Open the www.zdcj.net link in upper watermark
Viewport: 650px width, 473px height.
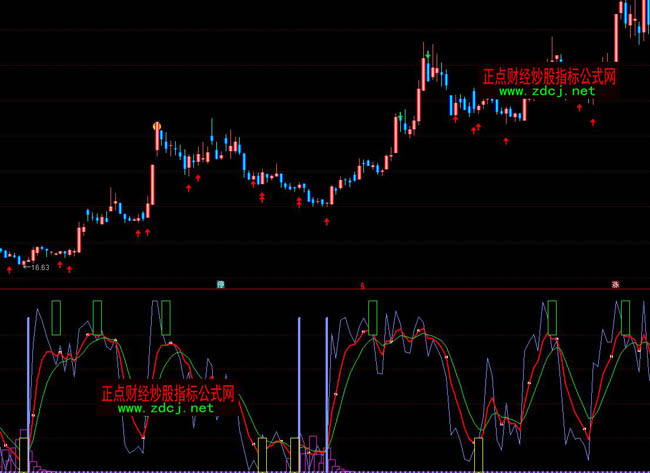(x=546, y=91)
